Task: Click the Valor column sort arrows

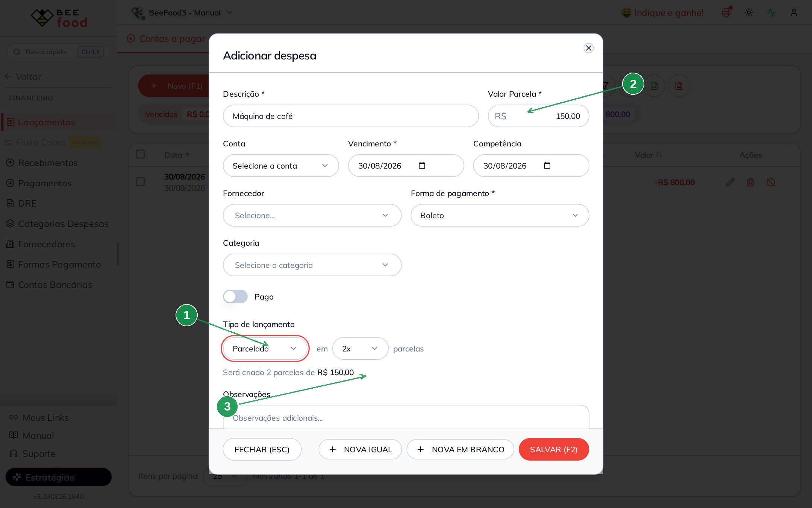Action: (x=659, y=155)
